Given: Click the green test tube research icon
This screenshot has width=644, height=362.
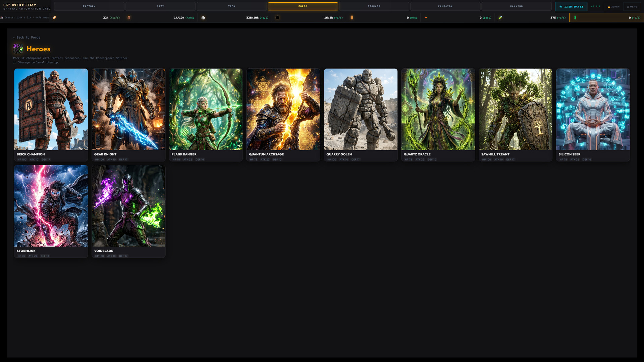Looking at the screenshot, I should click(x=500, y=17).
